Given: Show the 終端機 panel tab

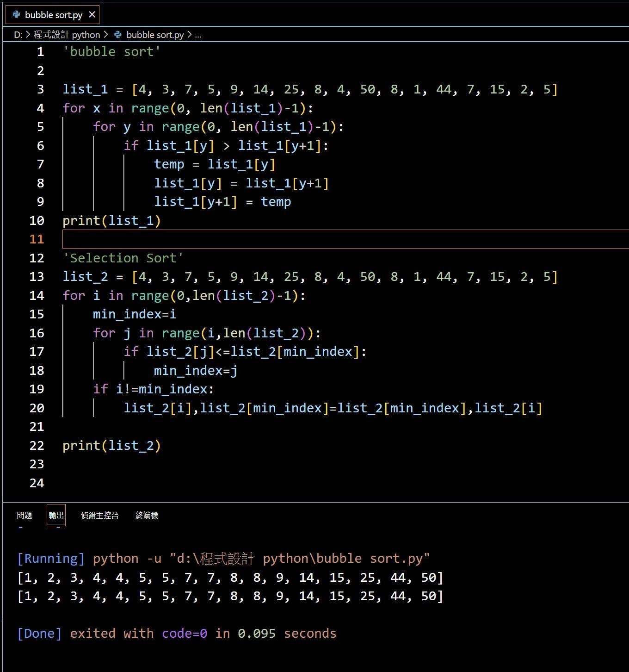Looking at the screenshot, I should click(x=147, y=515).
